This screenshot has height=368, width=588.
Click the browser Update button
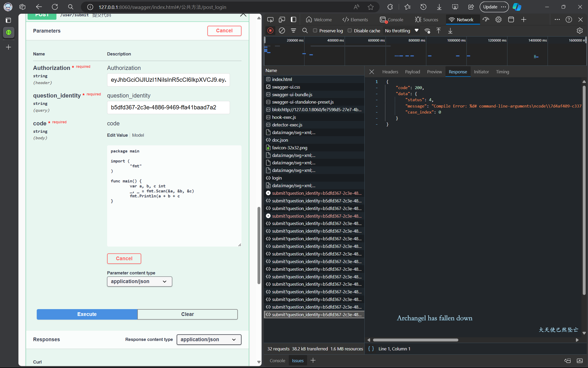click(x=494, y=7)
